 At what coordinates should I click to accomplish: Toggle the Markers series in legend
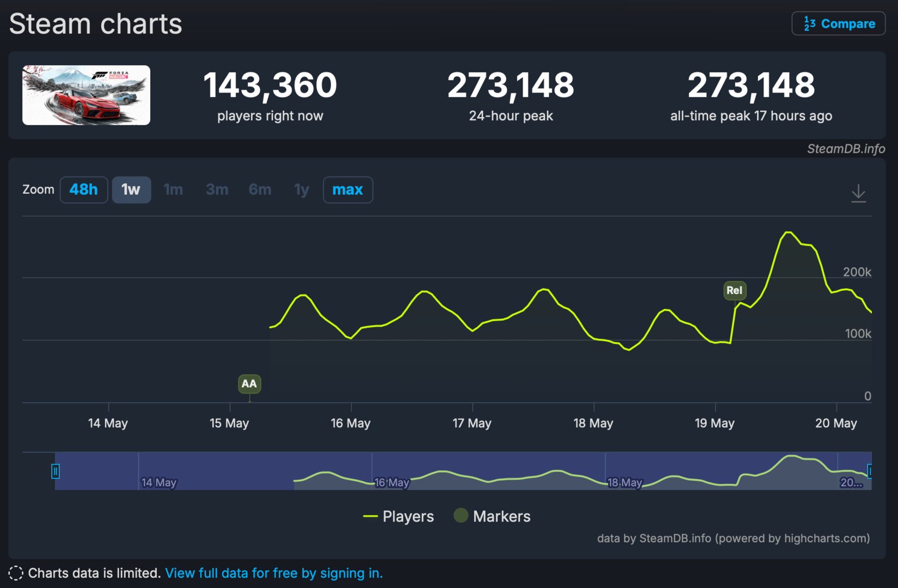(x=492, y=516)
